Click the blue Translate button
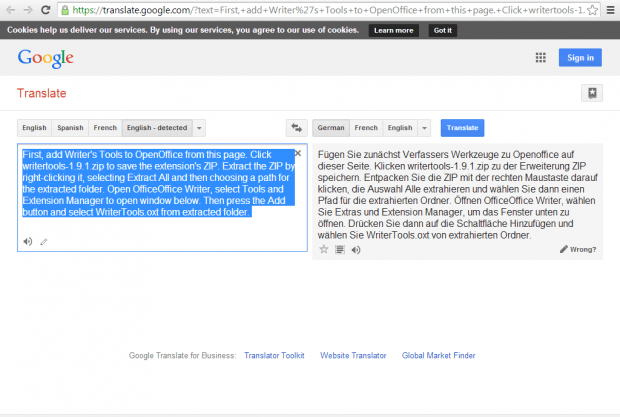 click(462, 128)
